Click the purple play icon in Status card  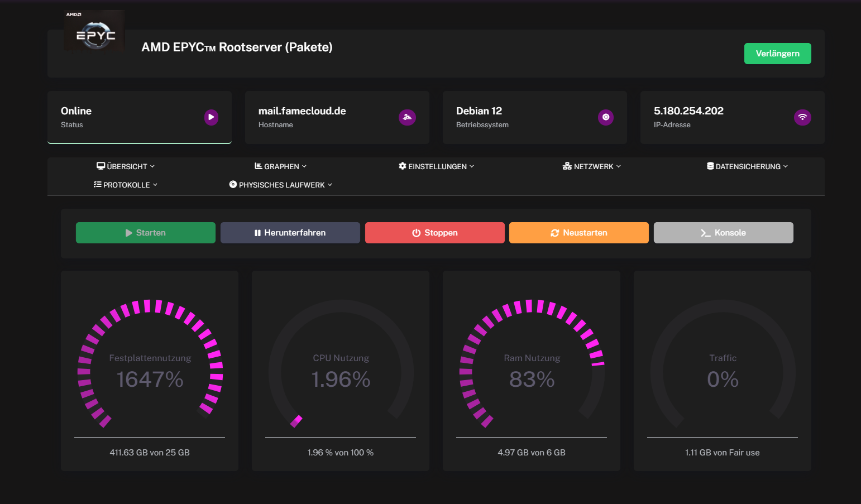click(211, 117)
